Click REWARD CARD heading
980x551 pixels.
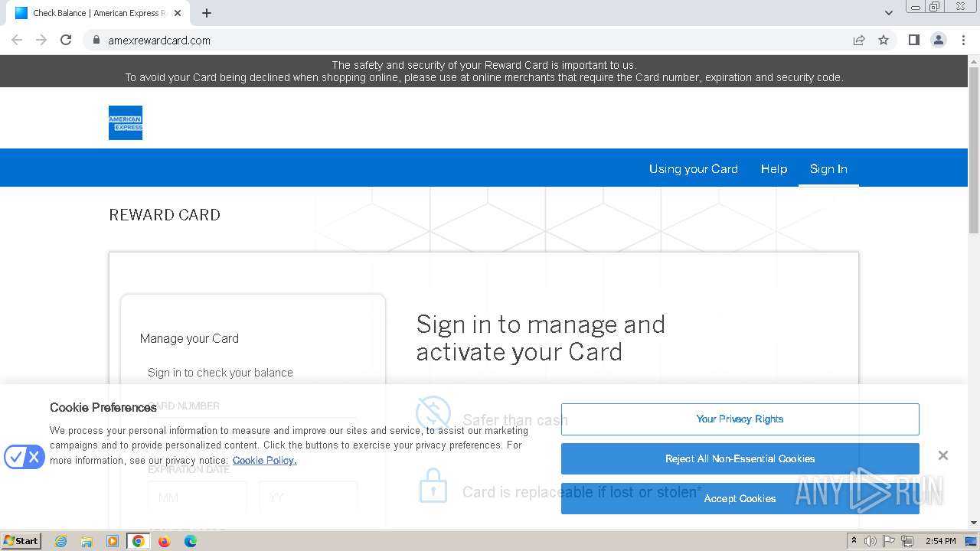pos(165,215)
